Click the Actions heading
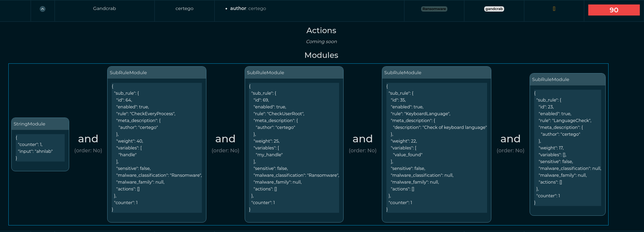The height and width of the screenshot is (232, 644). 321,31
